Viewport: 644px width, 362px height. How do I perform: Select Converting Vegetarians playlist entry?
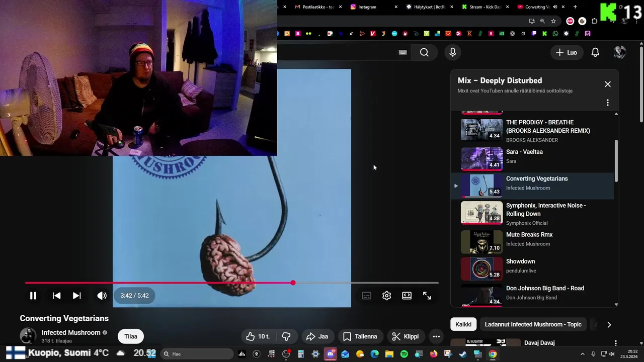(x=533, y=186)
